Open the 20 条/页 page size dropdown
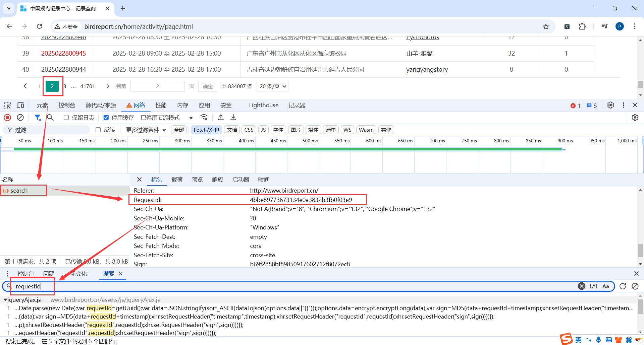Image resolution: width=644 pixels, height=345 pixels. pos(272,86)
